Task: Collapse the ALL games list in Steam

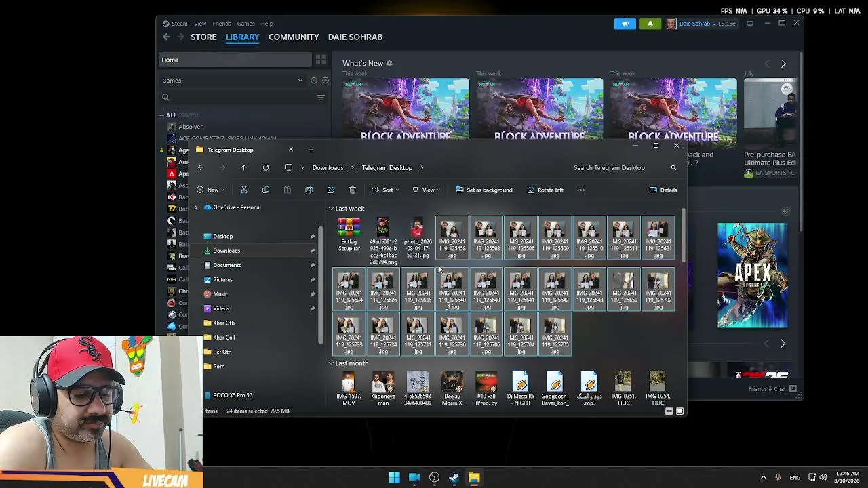Action: 162,115
